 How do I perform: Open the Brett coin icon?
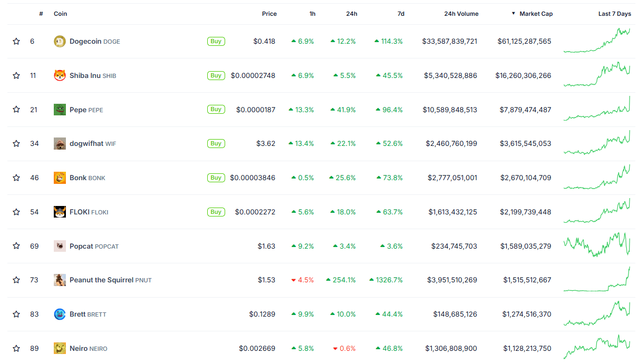coord(60,314)
